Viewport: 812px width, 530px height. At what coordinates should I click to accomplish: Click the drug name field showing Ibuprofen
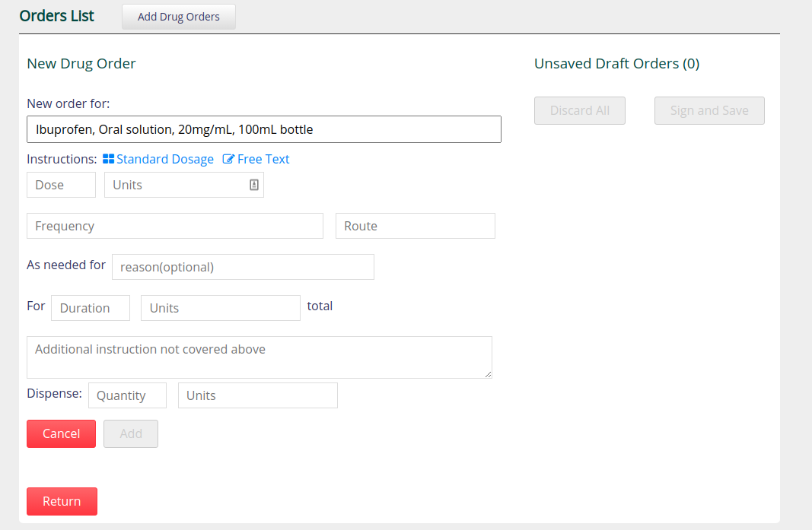tap(264, 129)
